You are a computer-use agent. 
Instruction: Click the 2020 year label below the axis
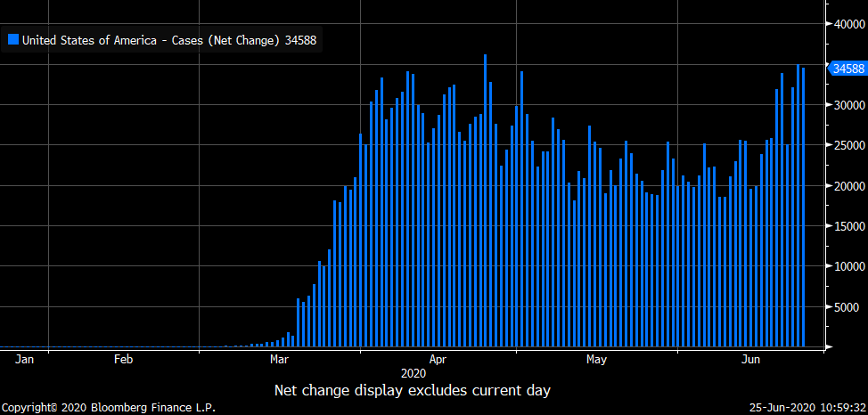coord(413,374)
